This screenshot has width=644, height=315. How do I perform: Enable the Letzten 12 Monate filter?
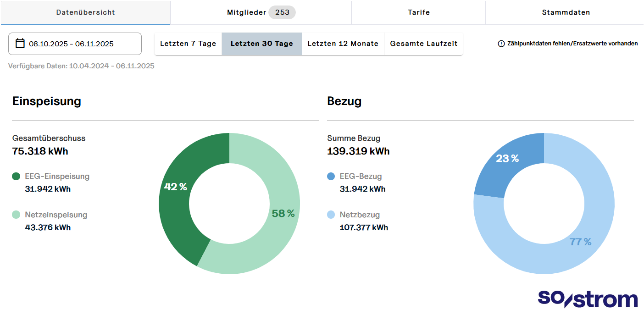pos(342,43)
